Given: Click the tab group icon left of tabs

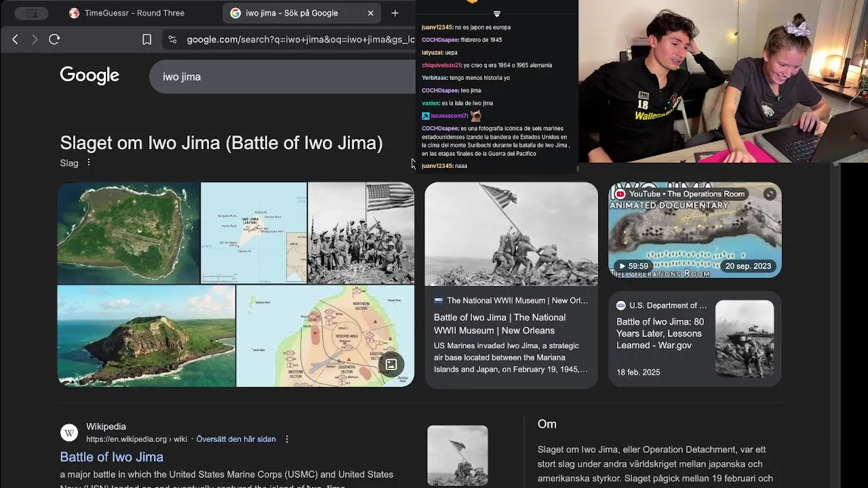Looking at the screenshot, I should [31, 13].
